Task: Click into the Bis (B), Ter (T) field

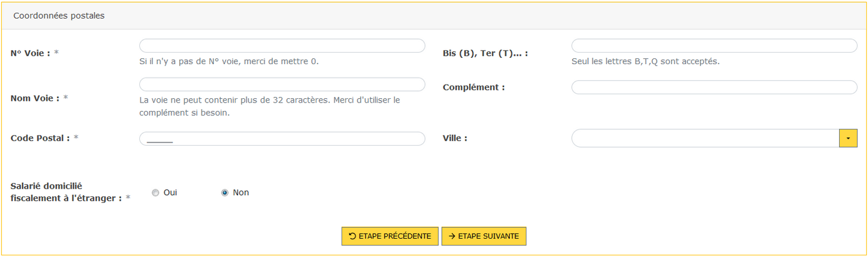Action: [x=714, y=46]
